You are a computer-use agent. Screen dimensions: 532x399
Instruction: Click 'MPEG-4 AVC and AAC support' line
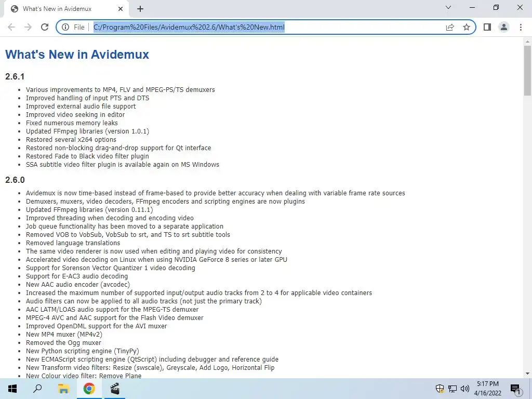pyautogui.click(x=115, y=318)
